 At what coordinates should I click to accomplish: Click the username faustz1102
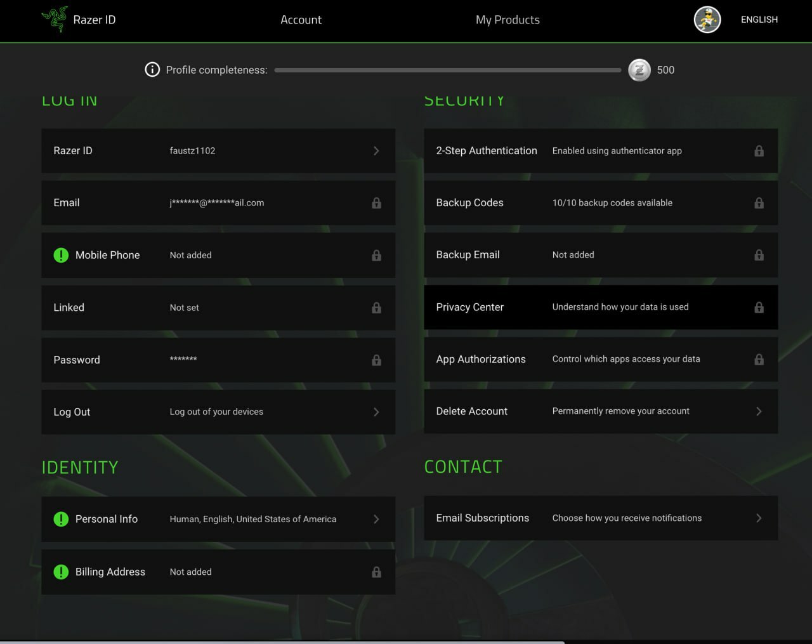coord(192,151)
